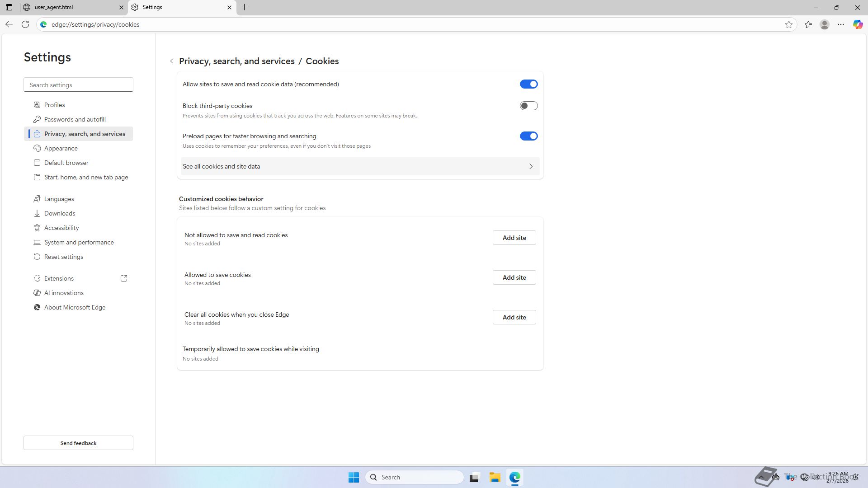The height and width of the screenshot is (488, 868).
Task: Refresh the current page
Action: coord(25,24)
